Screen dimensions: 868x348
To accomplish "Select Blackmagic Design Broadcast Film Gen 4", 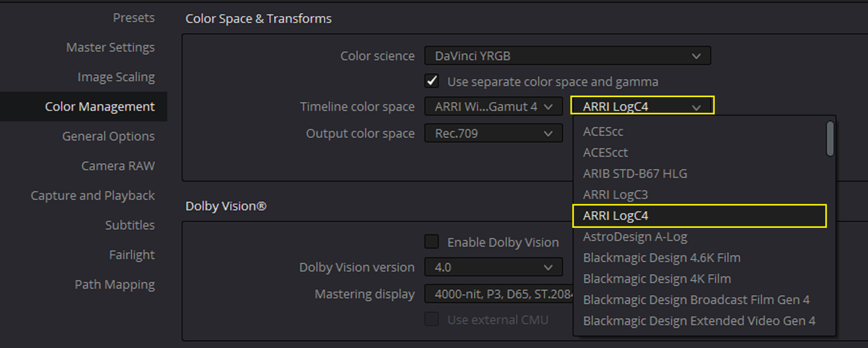I will coord(700,300).
